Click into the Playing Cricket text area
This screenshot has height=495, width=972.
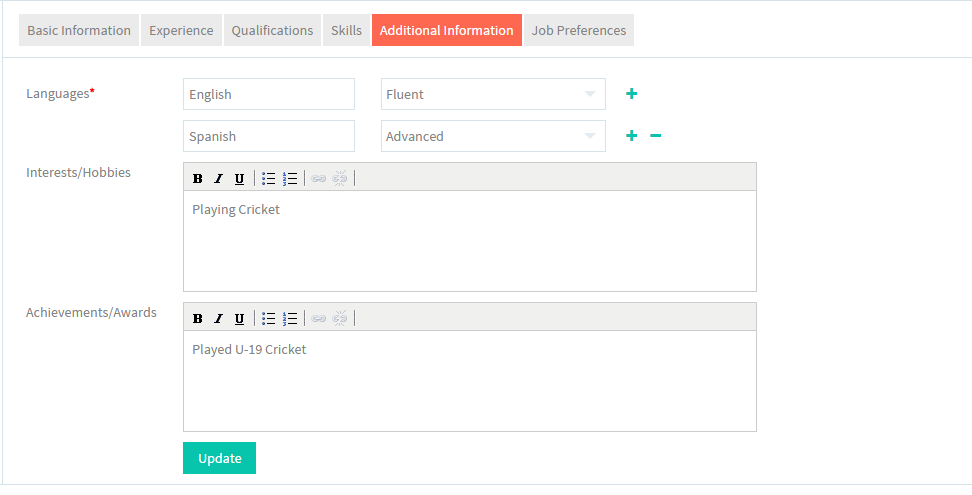pos(470,241)
